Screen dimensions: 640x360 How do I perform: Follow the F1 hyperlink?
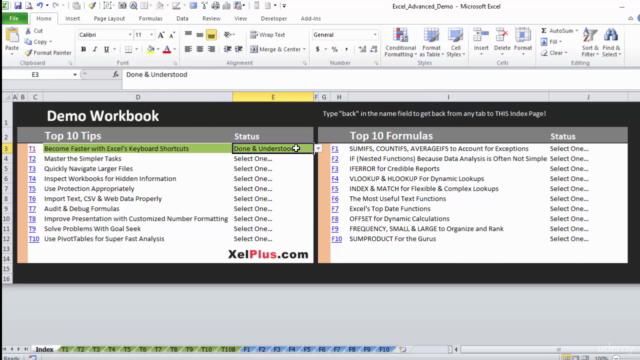coord(335,149)
